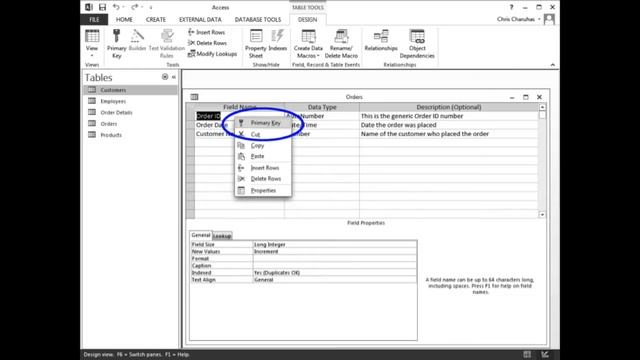Switch to the HOME ribbon tab

point(124,20)
